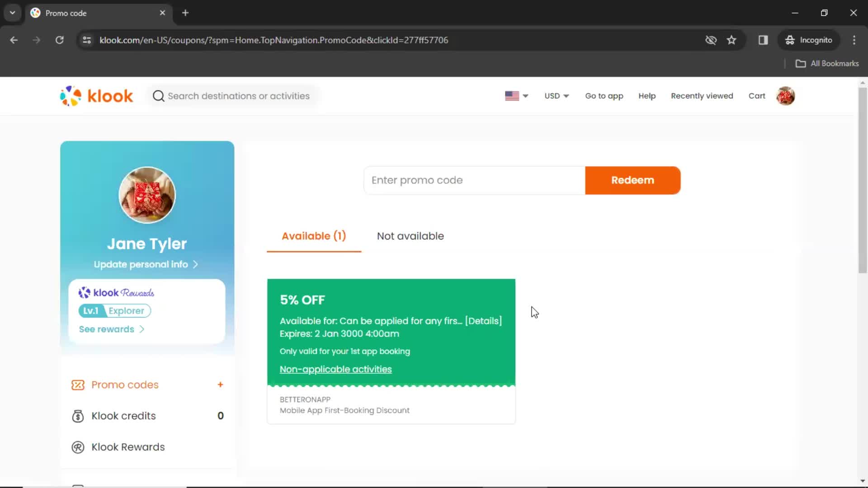The width and height of the screenshot is (868, 488).
Task: Click the profile avatar in header
Action: pyautogui.click(x=786, y=96)
